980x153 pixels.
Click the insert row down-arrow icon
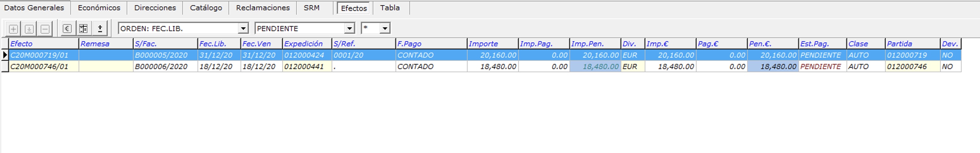(29, 29)
